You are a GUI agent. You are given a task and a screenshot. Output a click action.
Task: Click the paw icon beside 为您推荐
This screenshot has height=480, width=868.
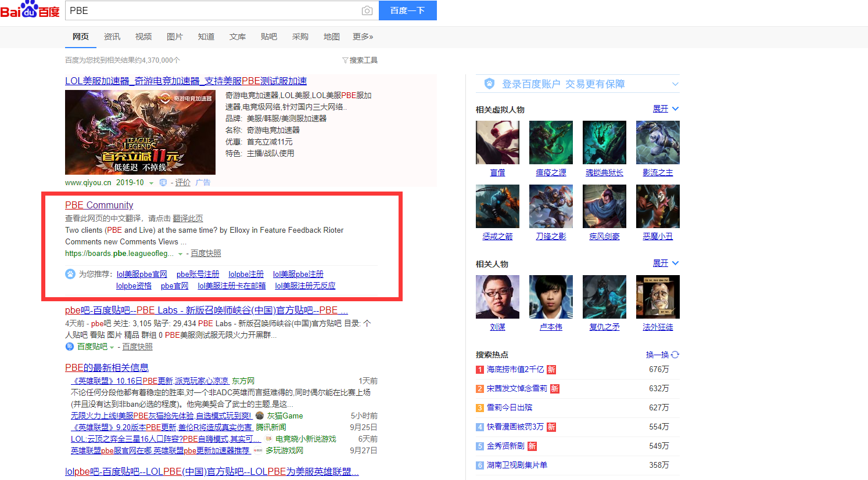point(70,274)
